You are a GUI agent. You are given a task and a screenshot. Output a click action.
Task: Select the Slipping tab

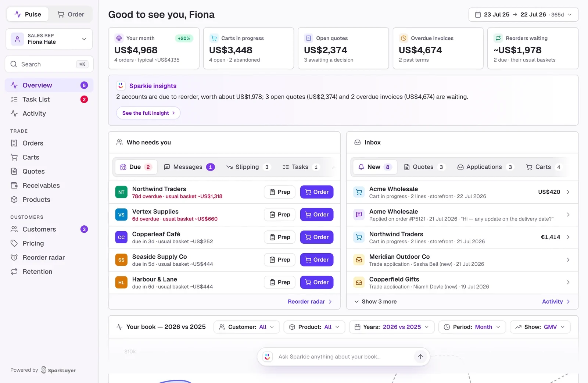(248, 167)
